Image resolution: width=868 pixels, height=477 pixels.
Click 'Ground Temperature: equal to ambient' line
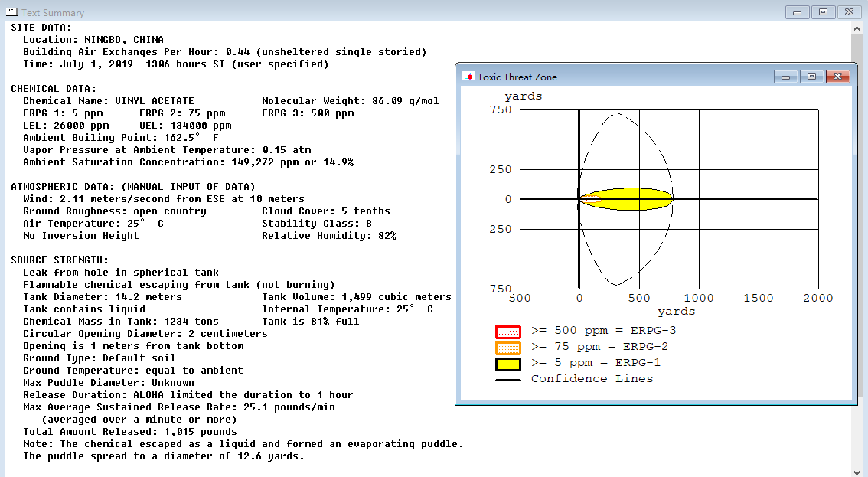[x=133, y=370]
